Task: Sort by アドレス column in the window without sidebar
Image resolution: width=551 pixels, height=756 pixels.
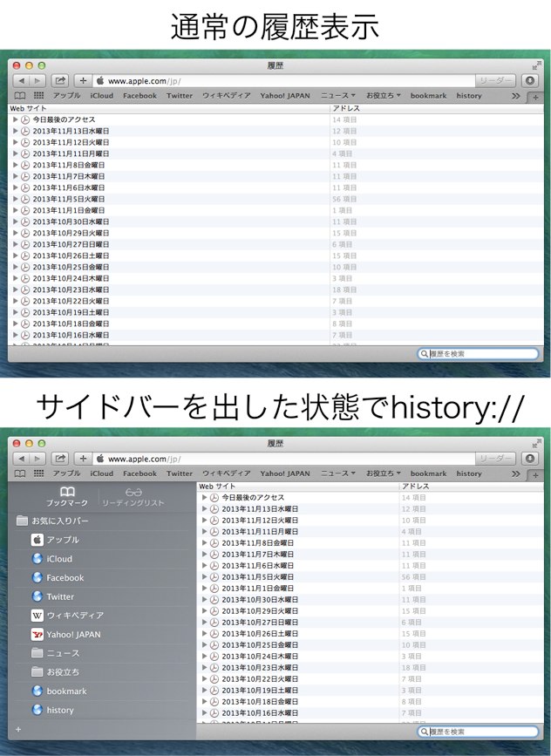Action: point(437,108)
